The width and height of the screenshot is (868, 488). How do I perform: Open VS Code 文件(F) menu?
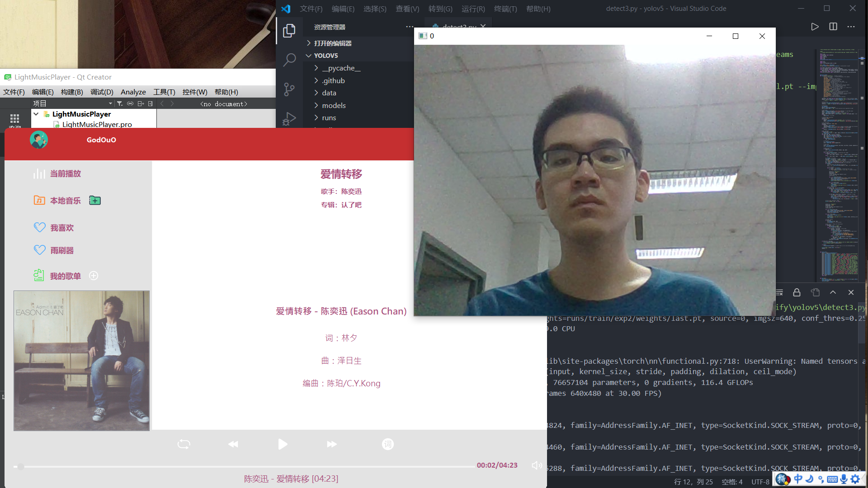311,9
